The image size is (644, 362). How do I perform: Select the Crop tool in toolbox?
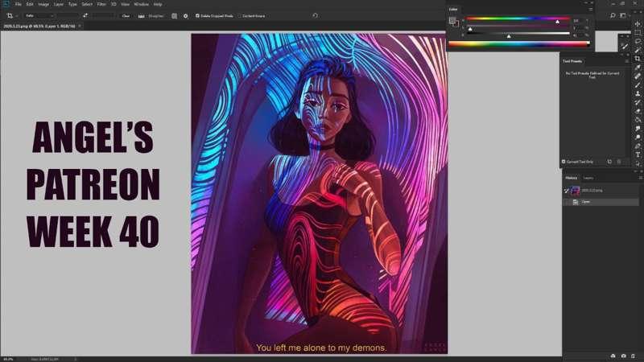coord(638,58)
